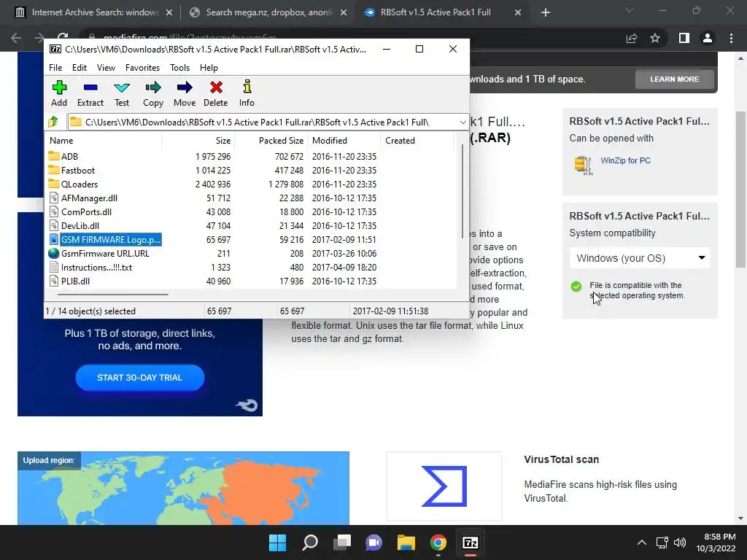Open a new Chrome tab

point(546,12)
